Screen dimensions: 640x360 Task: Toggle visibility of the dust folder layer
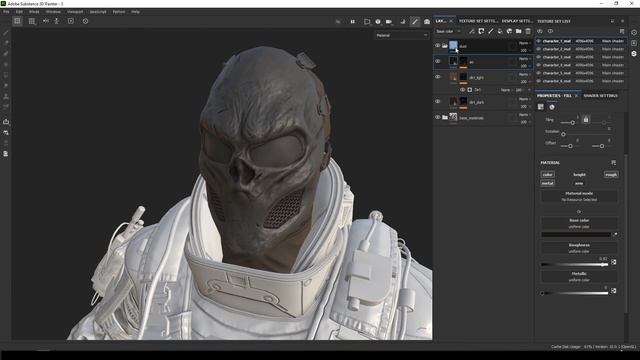pos(438,46)
